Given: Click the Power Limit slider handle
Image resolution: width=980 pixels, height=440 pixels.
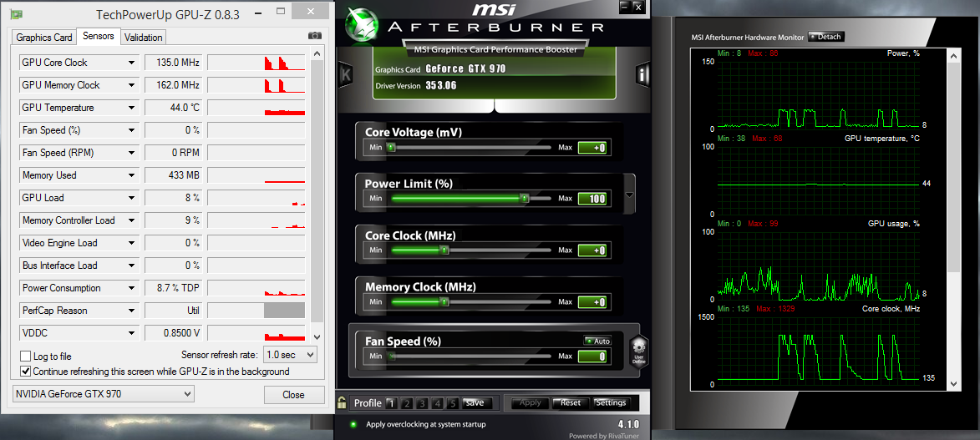Looking at the screenshot, I should point(525,198).
